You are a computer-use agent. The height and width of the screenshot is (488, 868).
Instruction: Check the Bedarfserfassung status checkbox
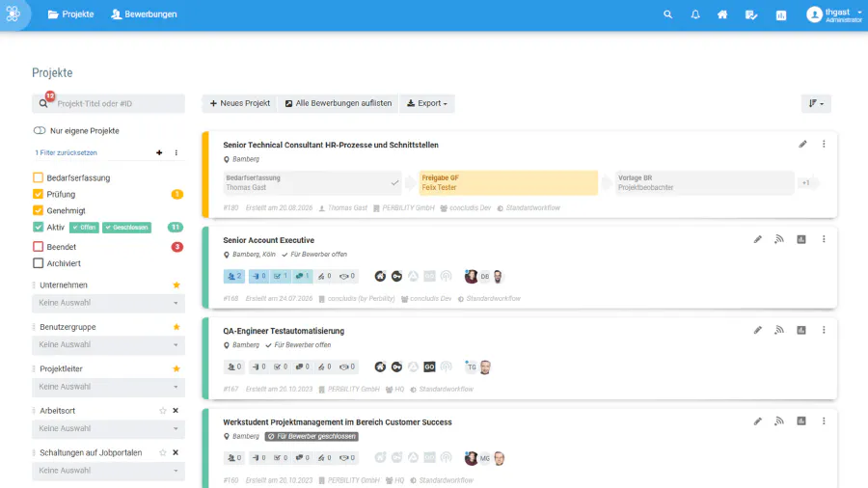click(38, 177)
